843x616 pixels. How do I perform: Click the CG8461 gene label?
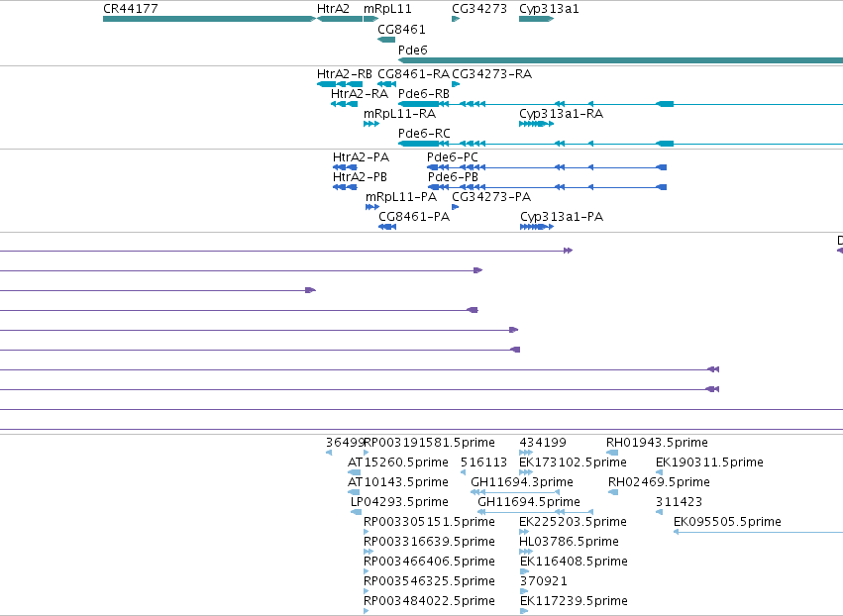401,29
